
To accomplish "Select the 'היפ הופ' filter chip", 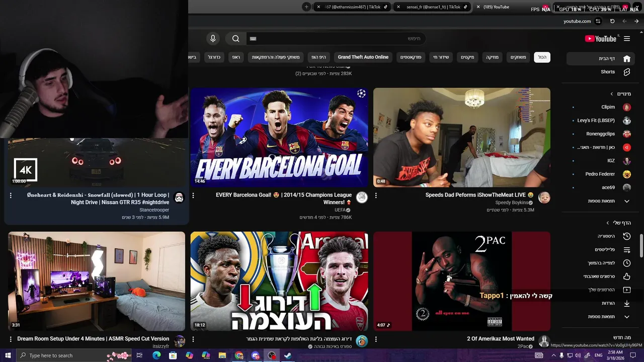I will 318,57.
